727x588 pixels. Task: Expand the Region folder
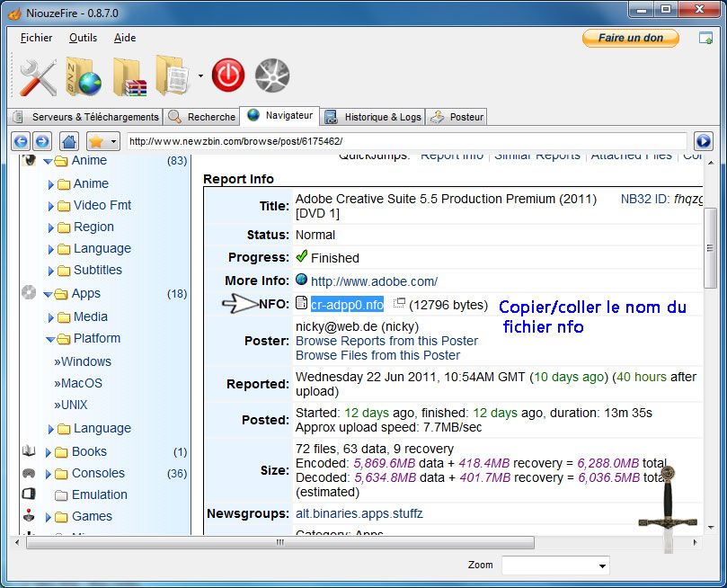pos(51,227)
